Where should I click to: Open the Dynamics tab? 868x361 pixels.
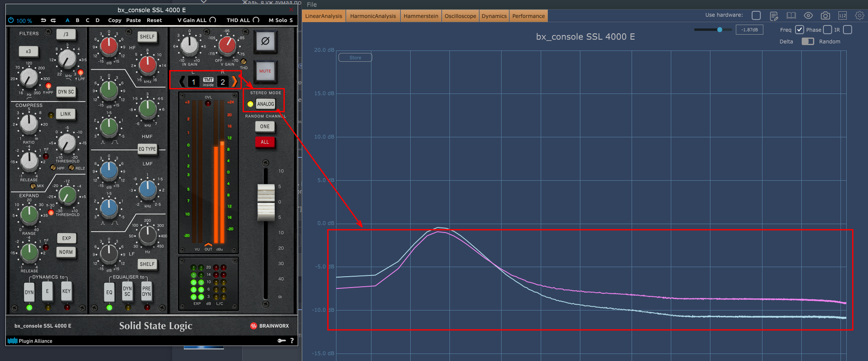pos(494,16)
